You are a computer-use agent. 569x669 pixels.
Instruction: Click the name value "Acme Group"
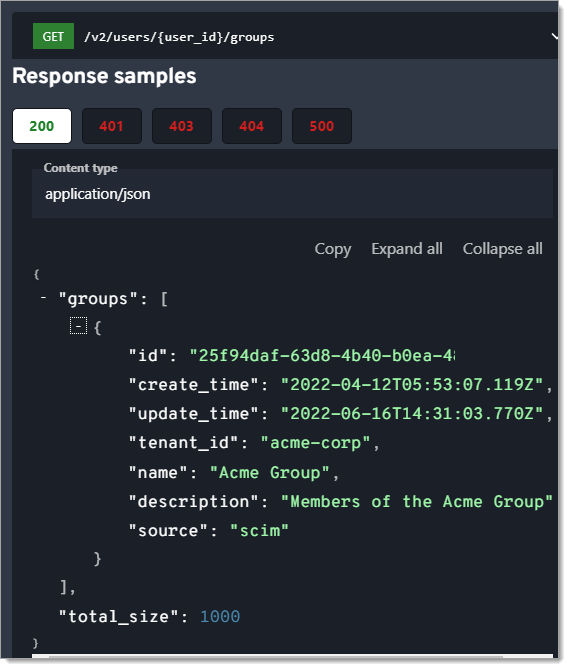click(x=270, y=473)
